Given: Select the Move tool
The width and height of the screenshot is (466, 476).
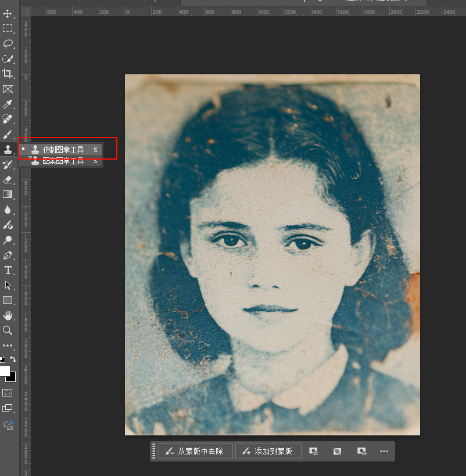Looking at the screenshot, I should [8, 13].
